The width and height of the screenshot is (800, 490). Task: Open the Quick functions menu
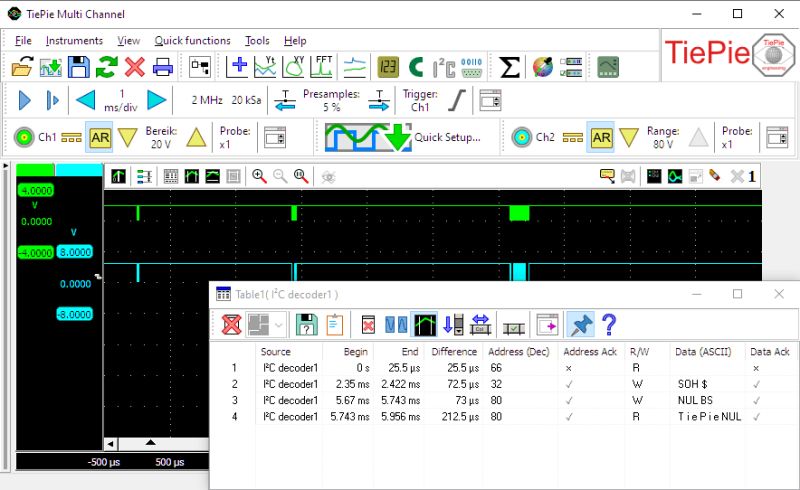[192, 40]
